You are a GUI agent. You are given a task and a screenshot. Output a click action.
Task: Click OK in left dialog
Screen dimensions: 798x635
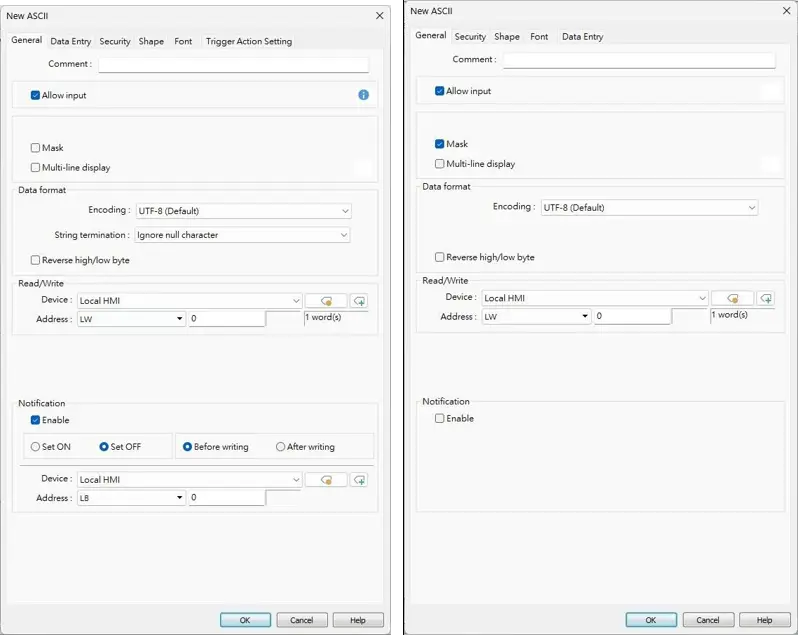245,620
